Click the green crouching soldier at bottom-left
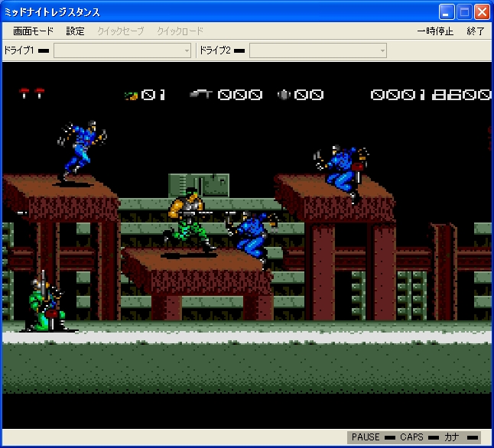This screenshot has height=448, width=494. pos(46,303)
